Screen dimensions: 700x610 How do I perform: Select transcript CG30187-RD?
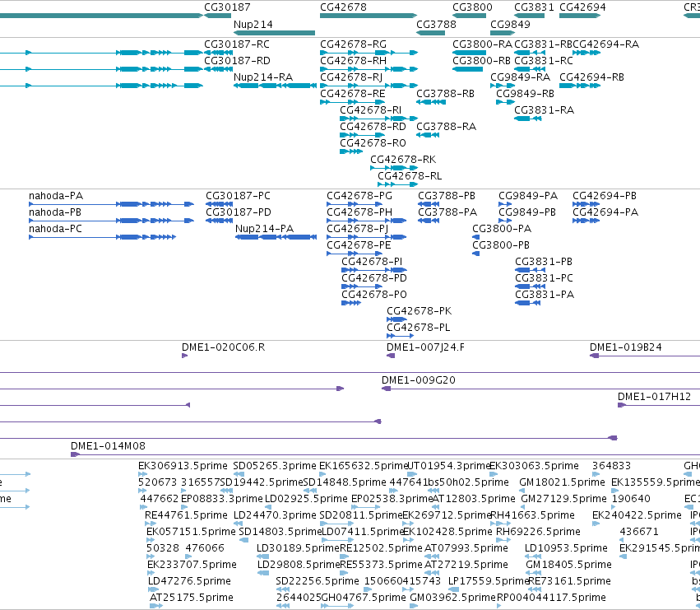coord(237,61)
